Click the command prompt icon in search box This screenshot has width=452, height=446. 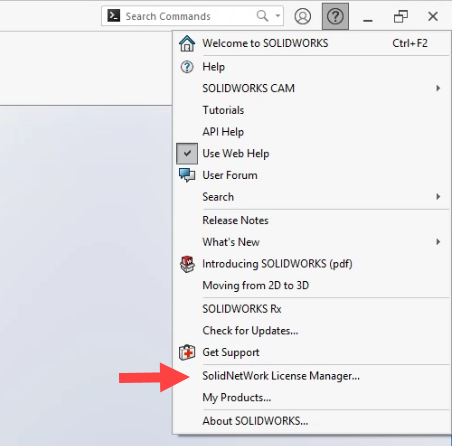(114, 16)
